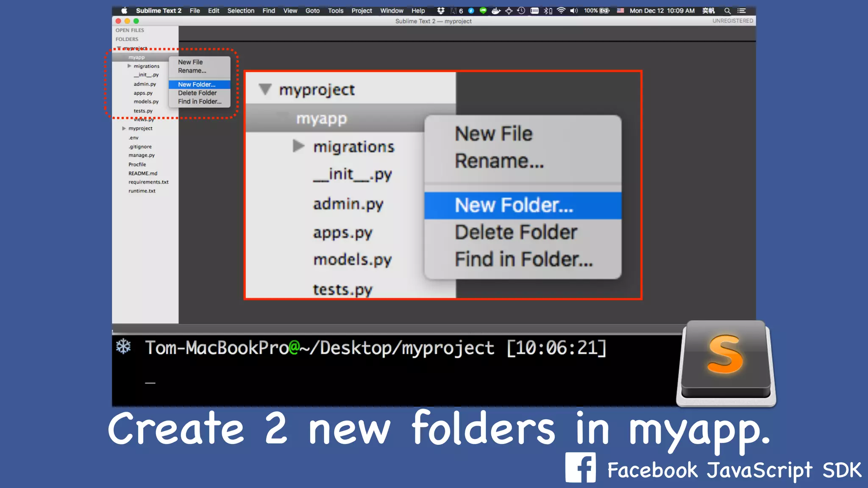
Task: Click the Dropbox menu bar icon
Action: click(441, 11)
